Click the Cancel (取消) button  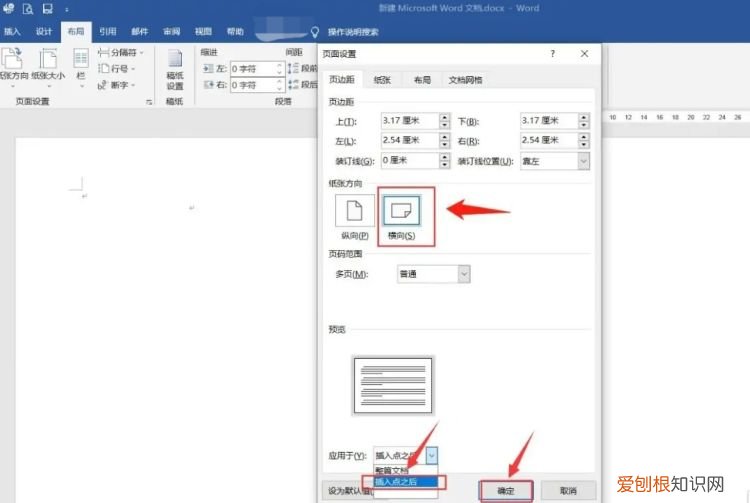click(x=568, y=491)
